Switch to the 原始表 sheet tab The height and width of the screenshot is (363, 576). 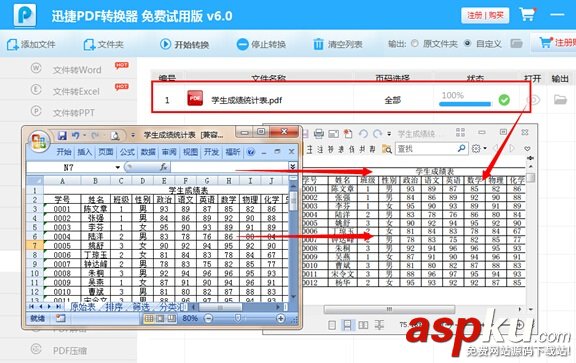pos(83,307)
